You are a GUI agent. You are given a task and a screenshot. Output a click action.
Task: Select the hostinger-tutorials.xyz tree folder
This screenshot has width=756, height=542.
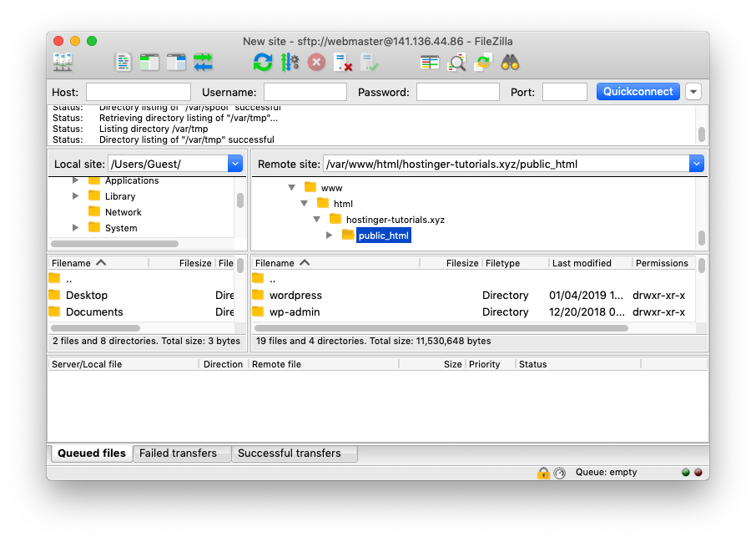(396, 220)
